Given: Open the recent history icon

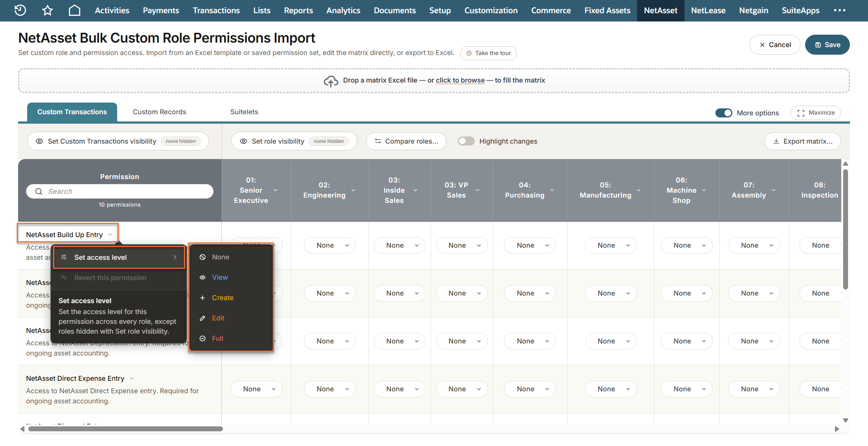Looking at the screenshot, I should click(20, 10).
